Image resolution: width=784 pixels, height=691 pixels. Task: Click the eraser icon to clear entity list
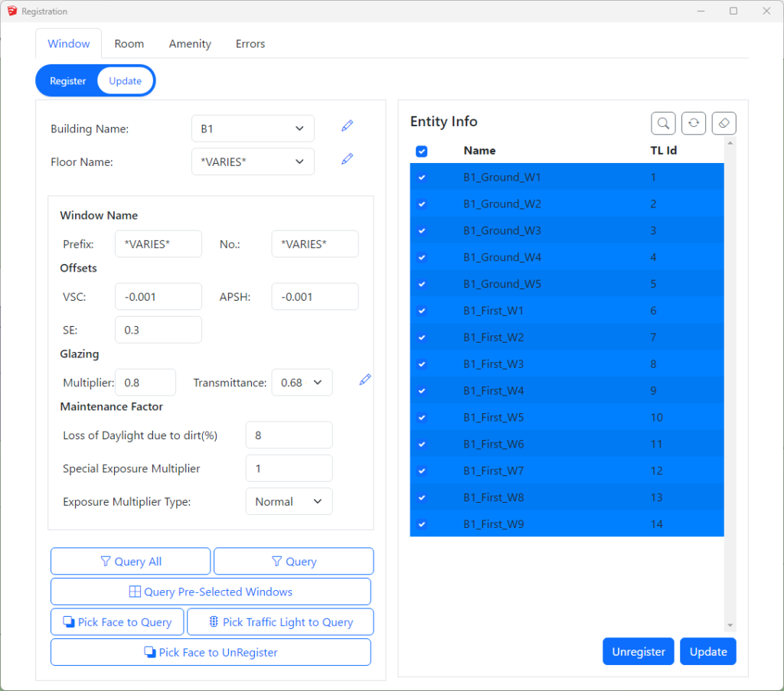point(724,122)
